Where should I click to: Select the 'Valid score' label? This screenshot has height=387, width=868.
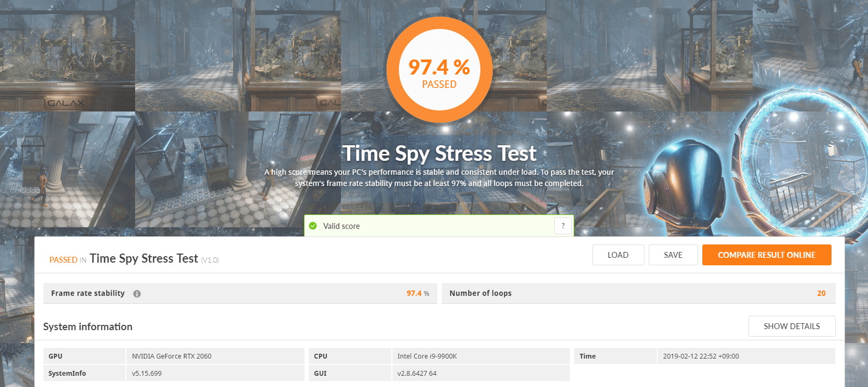342,226
